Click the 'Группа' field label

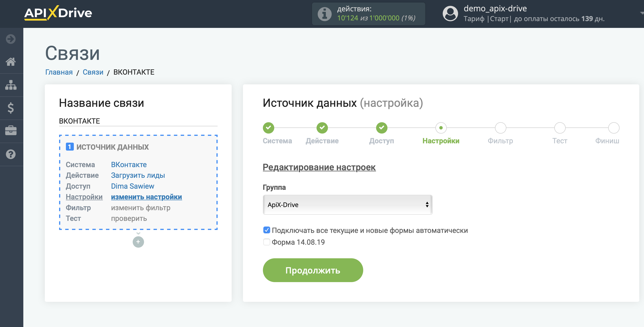pyautogui.click(x=274, y=187)
